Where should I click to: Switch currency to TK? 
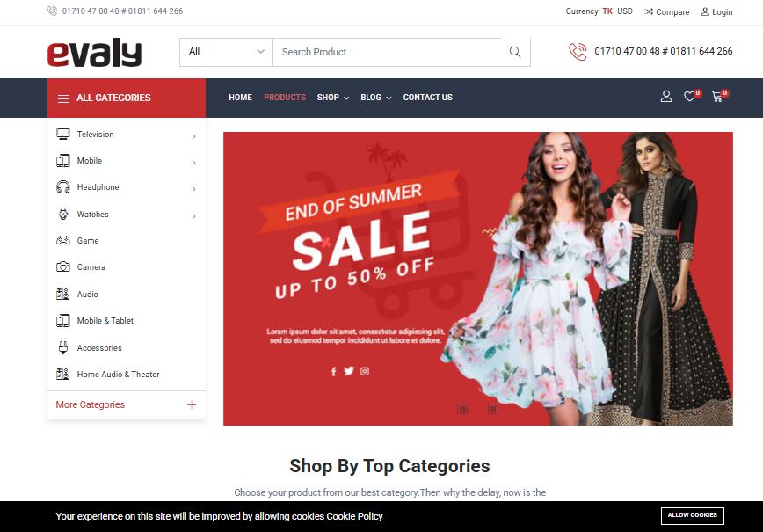[607, 11]
